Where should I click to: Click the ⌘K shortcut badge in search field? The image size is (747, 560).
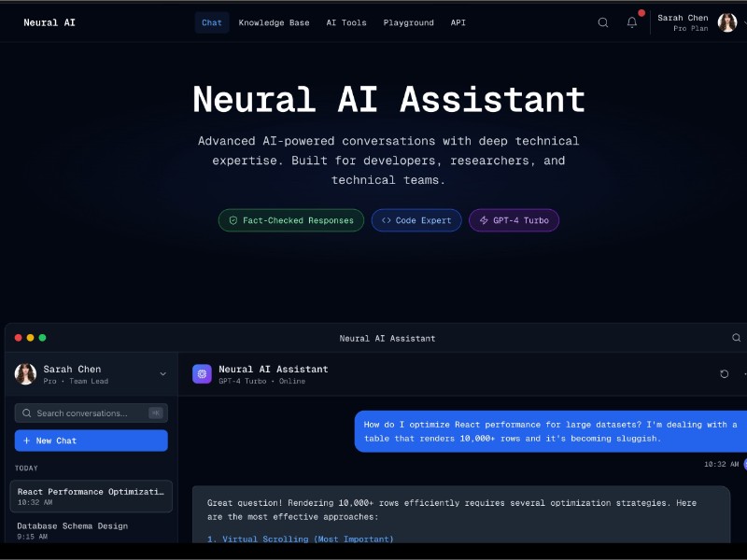(x=156, y=412)
